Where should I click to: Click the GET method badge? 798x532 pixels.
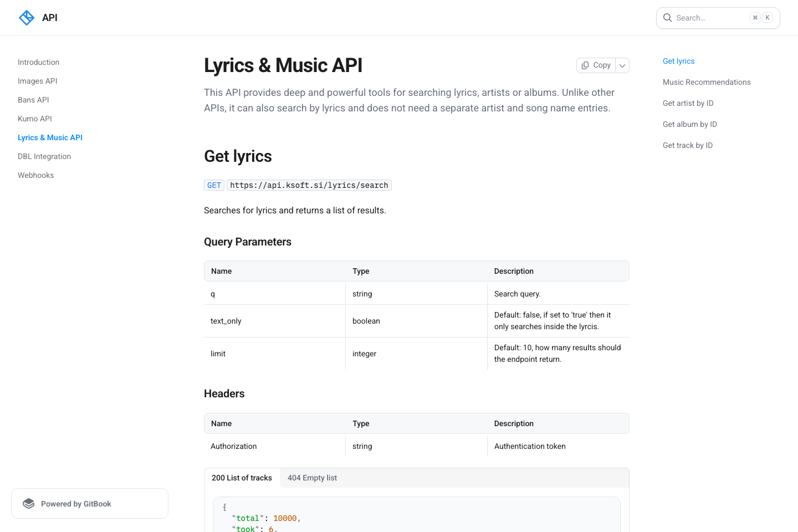pos(214,185)
